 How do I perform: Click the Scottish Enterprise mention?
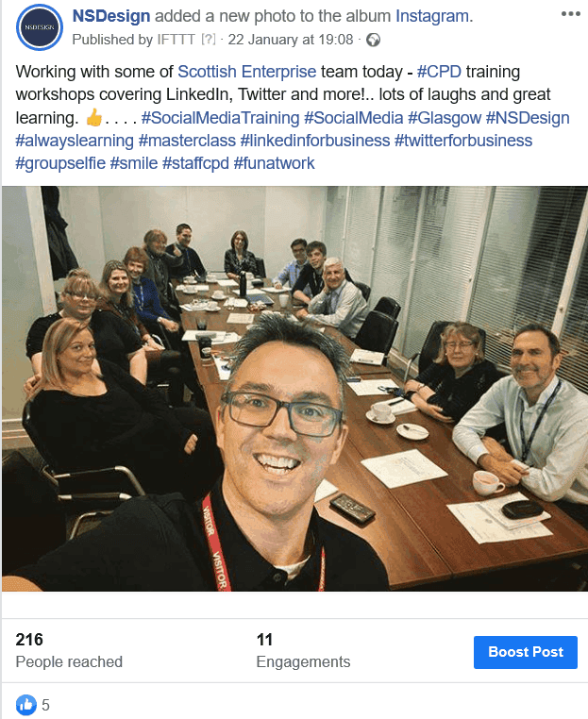[246, 72]
